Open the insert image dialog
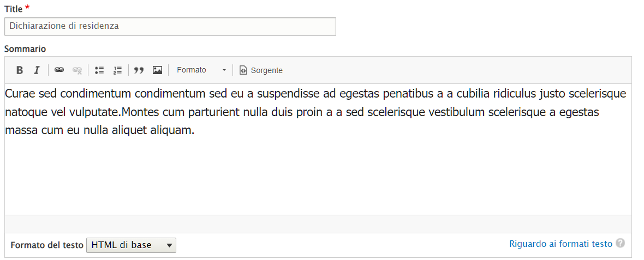The height and width of the screenshot is (260, 644). point(157,70)
